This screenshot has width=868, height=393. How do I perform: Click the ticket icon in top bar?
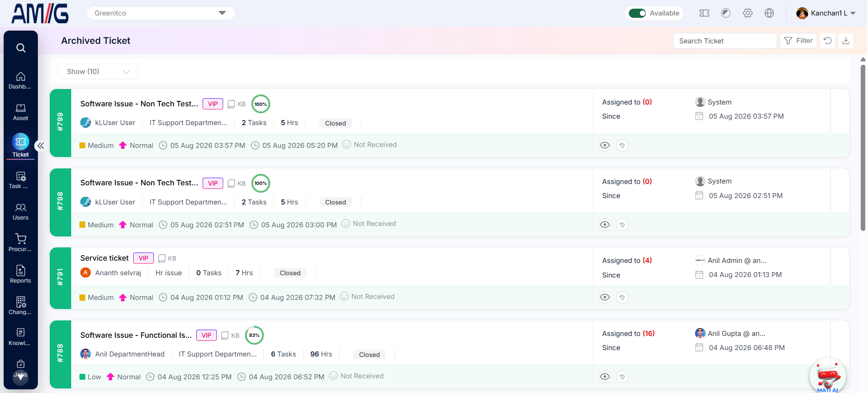point(704,13)
